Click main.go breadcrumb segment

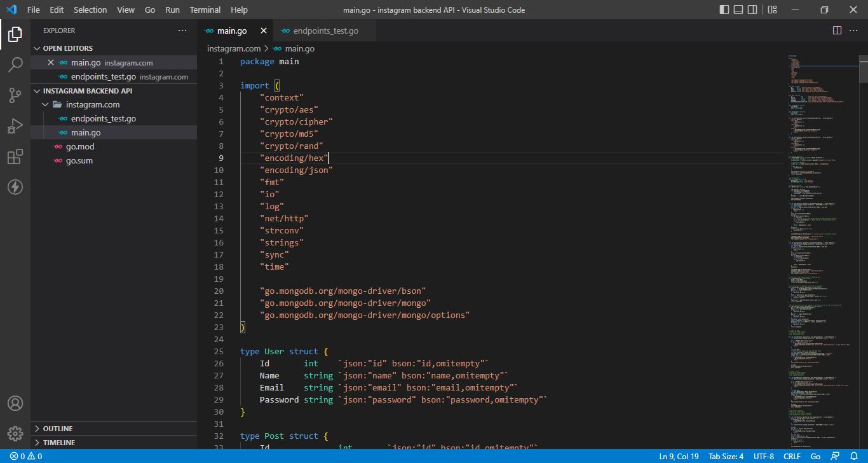[x=300, y=48]
